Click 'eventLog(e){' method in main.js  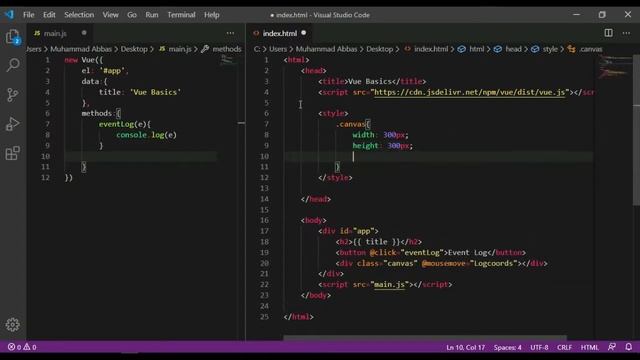point(124,124)
